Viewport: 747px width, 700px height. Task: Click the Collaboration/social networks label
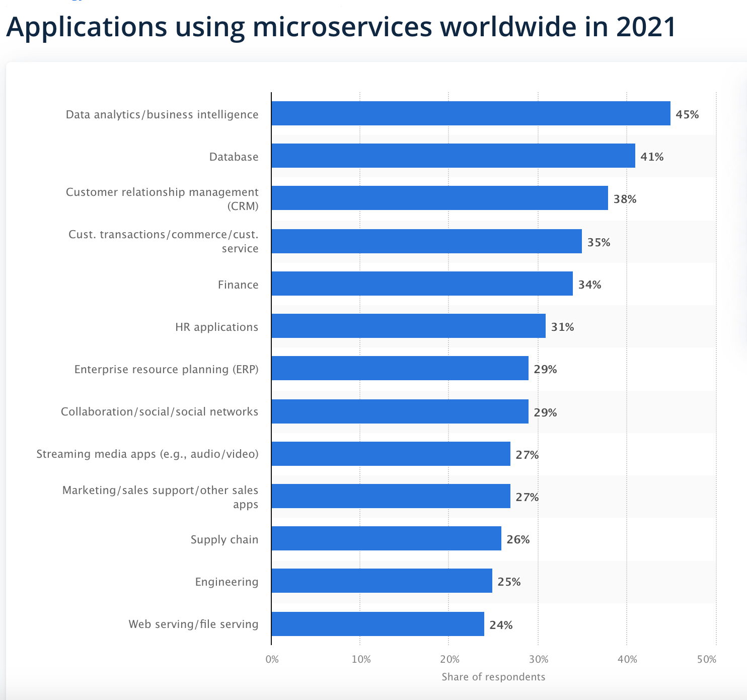159,411
